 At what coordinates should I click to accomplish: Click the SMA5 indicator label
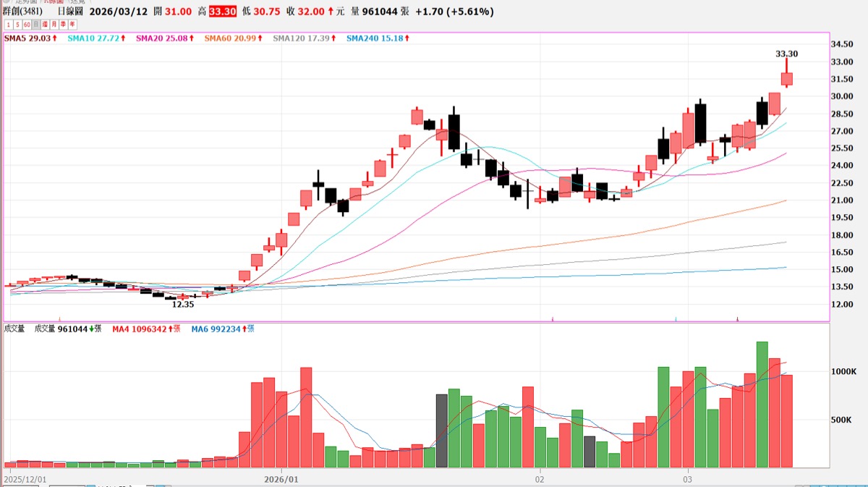coord(30,38)
